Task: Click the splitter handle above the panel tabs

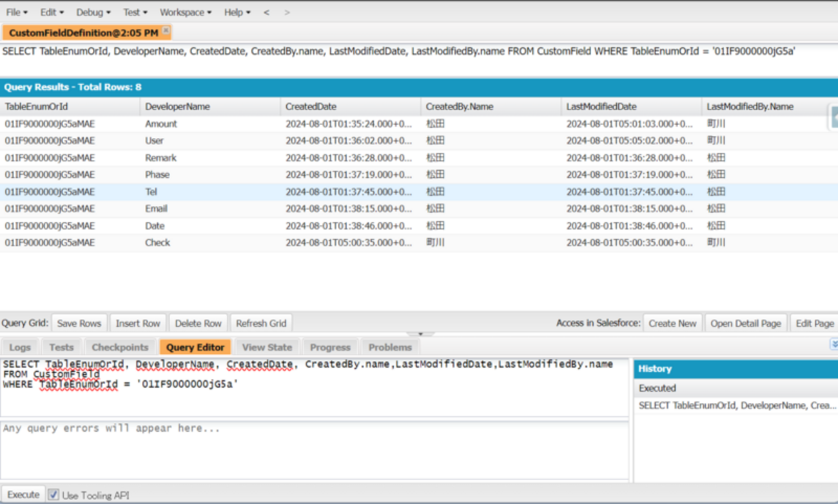Action: coord(420,334)
